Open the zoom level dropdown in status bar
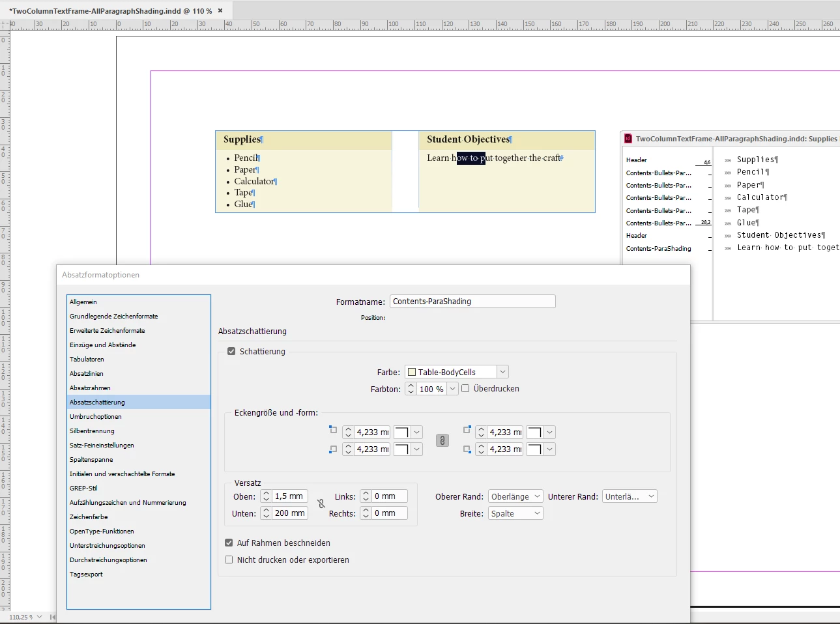This screenshot has height=624, width=840. 40,617
